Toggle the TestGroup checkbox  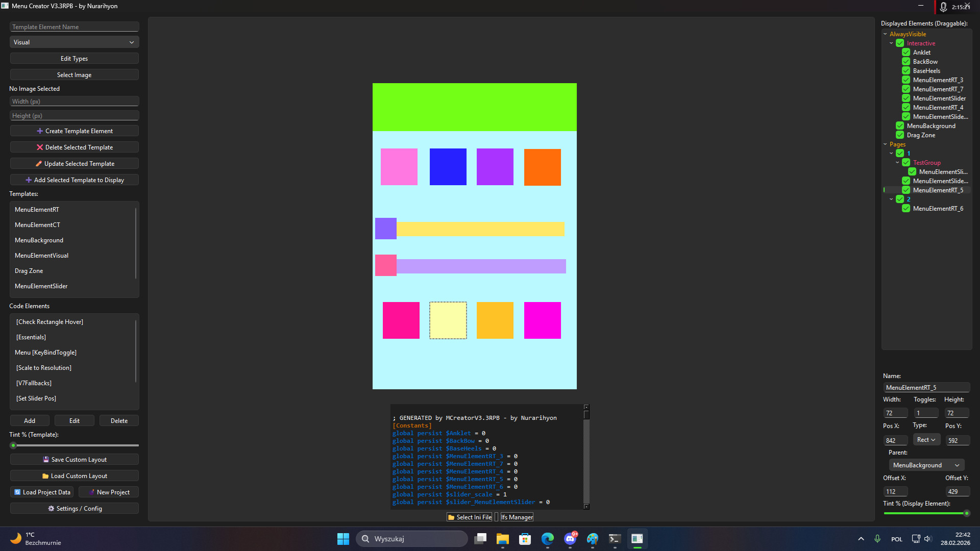[x=906, y=163]
